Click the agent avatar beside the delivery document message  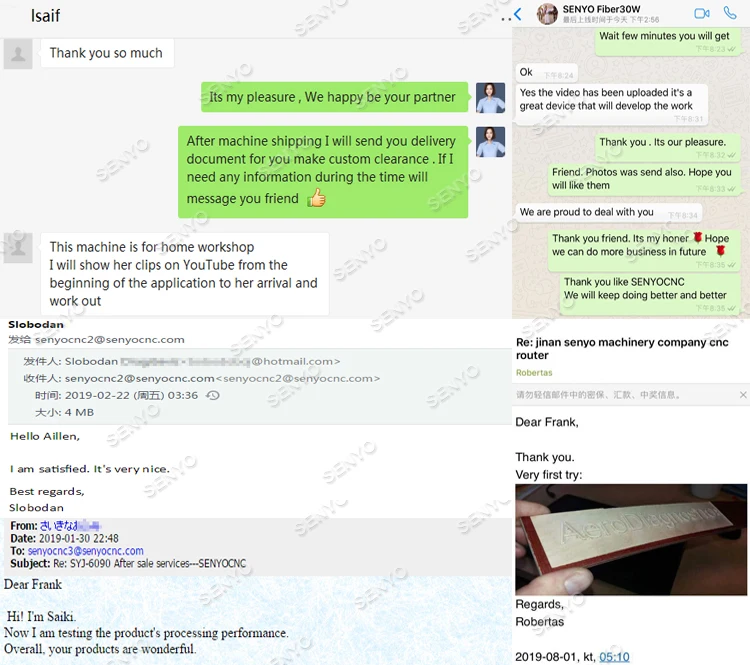490,142
